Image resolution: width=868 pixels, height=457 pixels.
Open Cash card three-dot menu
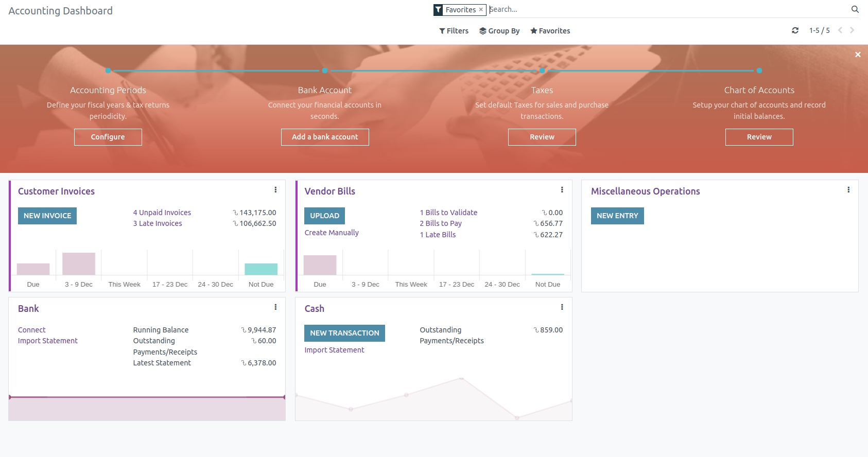(x=562, y=307)
